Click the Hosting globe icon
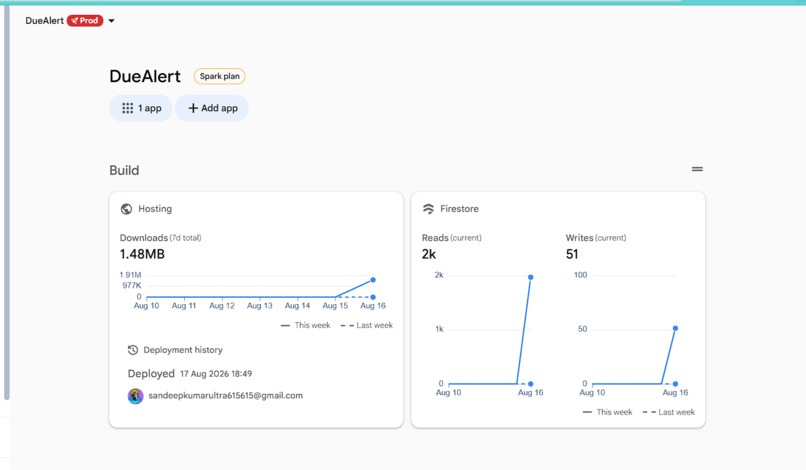Screen dimensions: 806x470 tap(126, 209)
